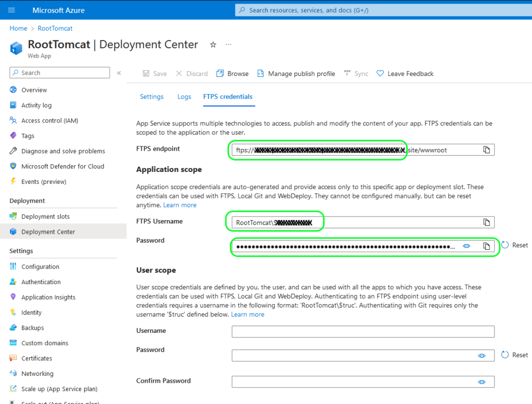532x404 pixels.
Task: Go to Home via breadcrumb
Action: coord(18,29)
